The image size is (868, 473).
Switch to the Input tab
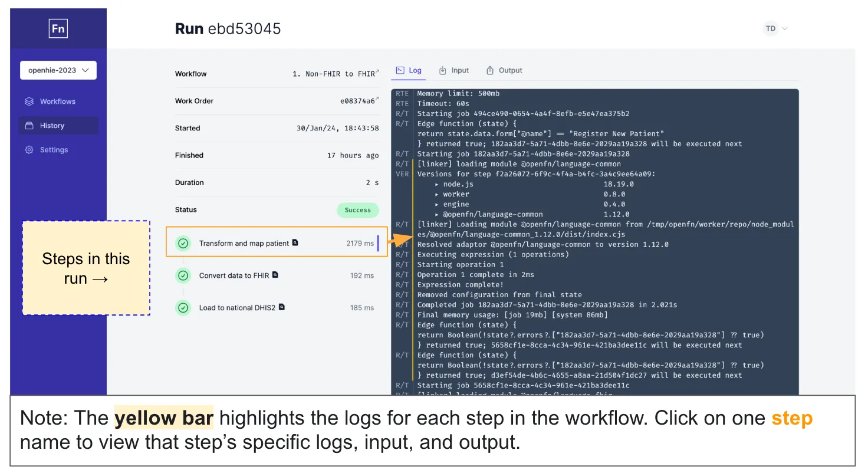point(454,70)
